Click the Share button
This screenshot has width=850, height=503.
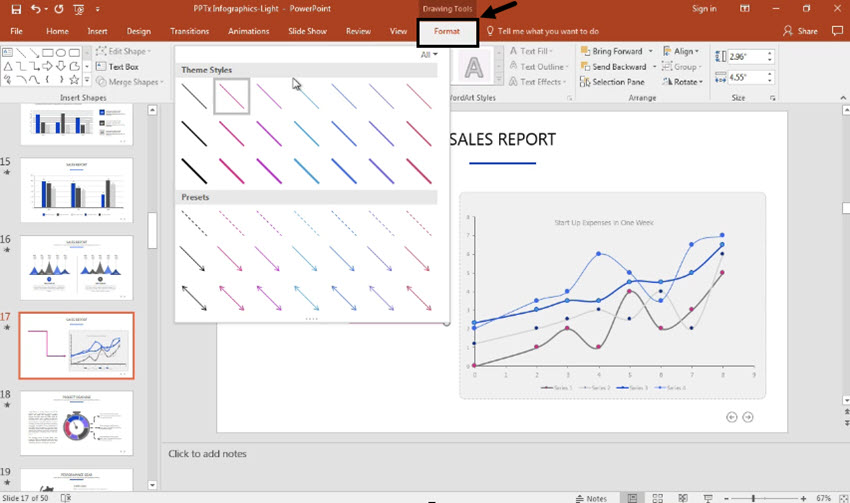(801, 31)
